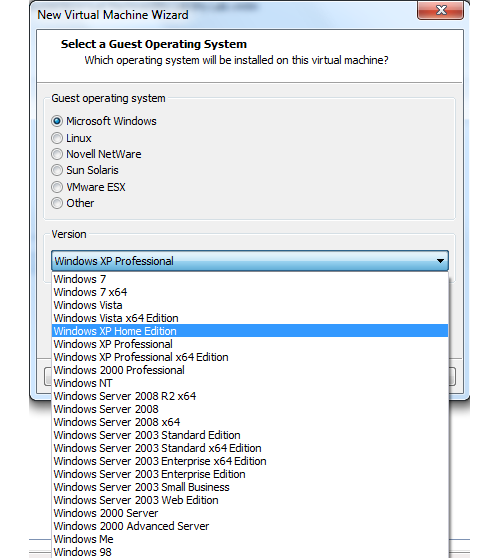Select Windows 7 from version list
This screenshot has width=500, height=558.
250,279
